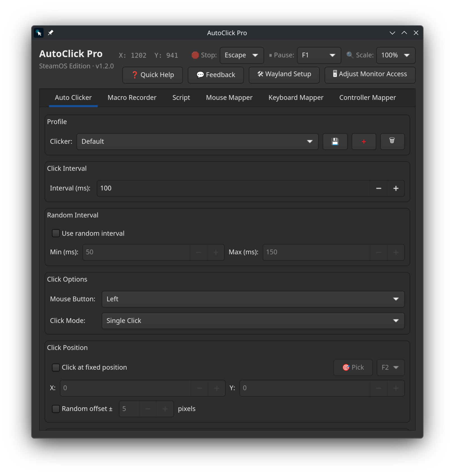Open the Mouse Mapper tab
The image size is (455, 476).
click(229, 98)
